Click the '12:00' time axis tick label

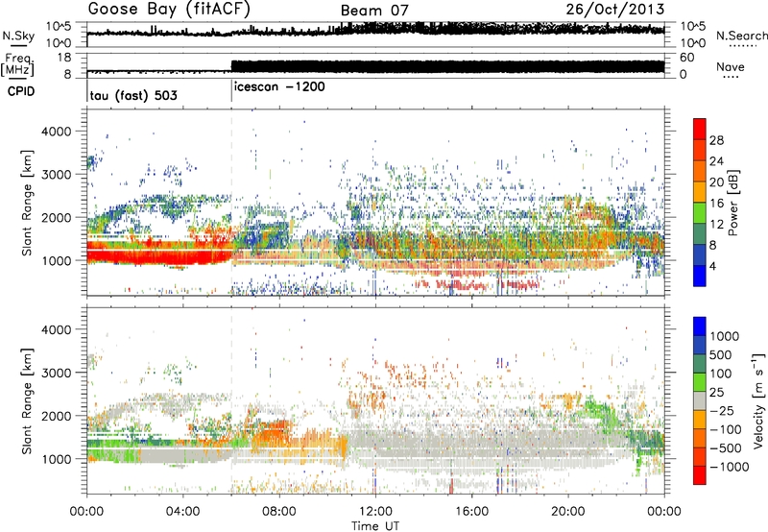(x=375, y=512)
